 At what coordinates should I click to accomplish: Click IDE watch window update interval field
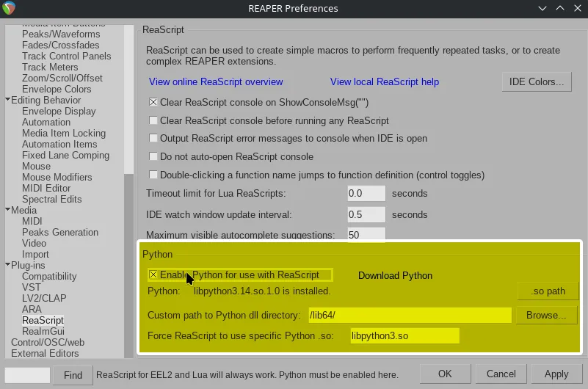pyautogui.click(x=366, y=215)
